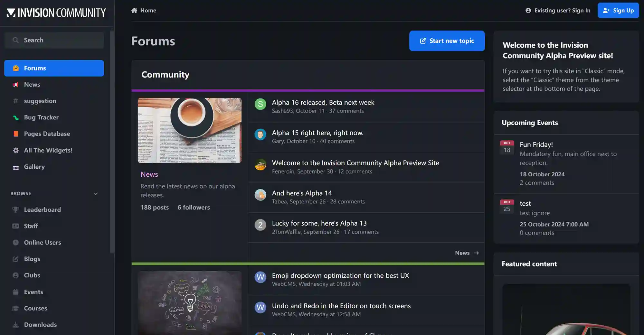Image resolution: width=644 pixels, height=335 pixels.
Task: Click Sasha93's green S avatar
Action: click(260, 104)
